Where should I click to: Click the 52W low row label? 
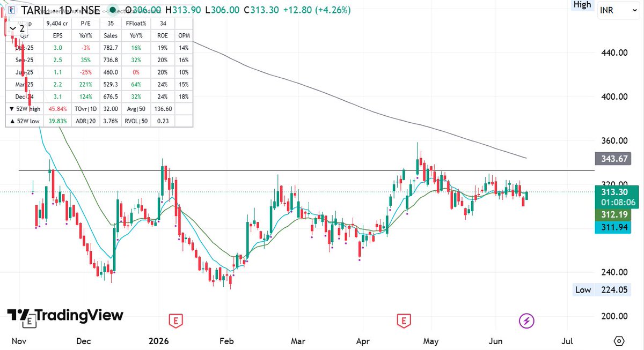point(25,121)
